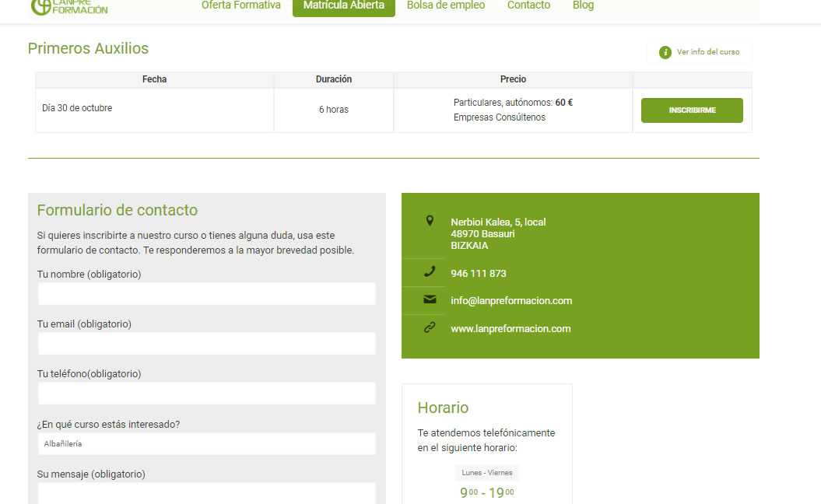The width and height of the screenshot is (821, 504).
Task: Open the course dropdown showing Albañilería
Action: click(x=207, y=443)
